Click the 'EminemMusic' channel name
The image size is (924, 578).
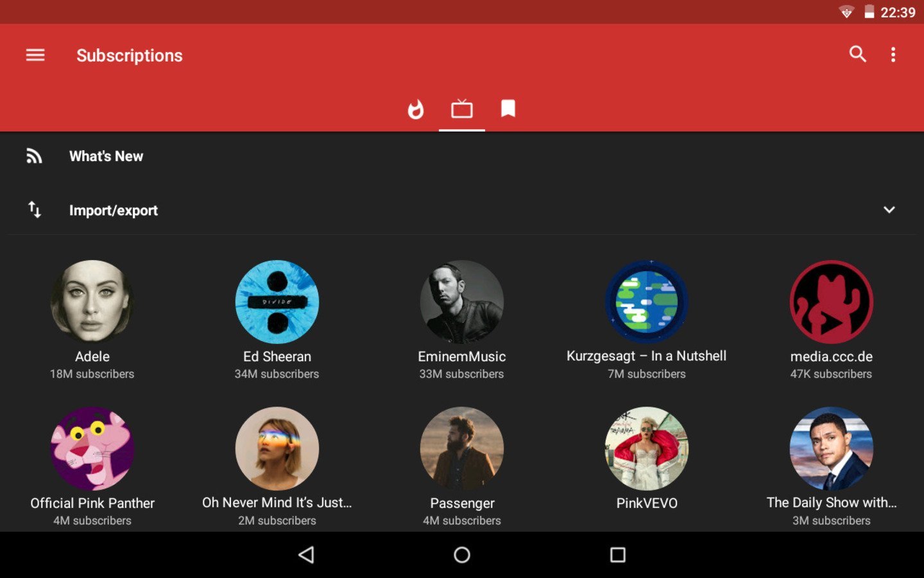(x=462, y=356)
